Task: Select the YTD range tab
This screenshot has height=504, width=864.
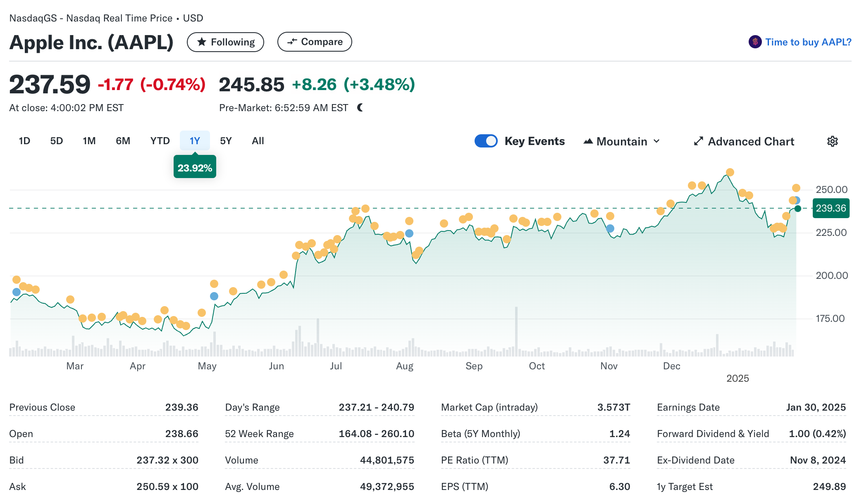Action: (x=160, y=141)
